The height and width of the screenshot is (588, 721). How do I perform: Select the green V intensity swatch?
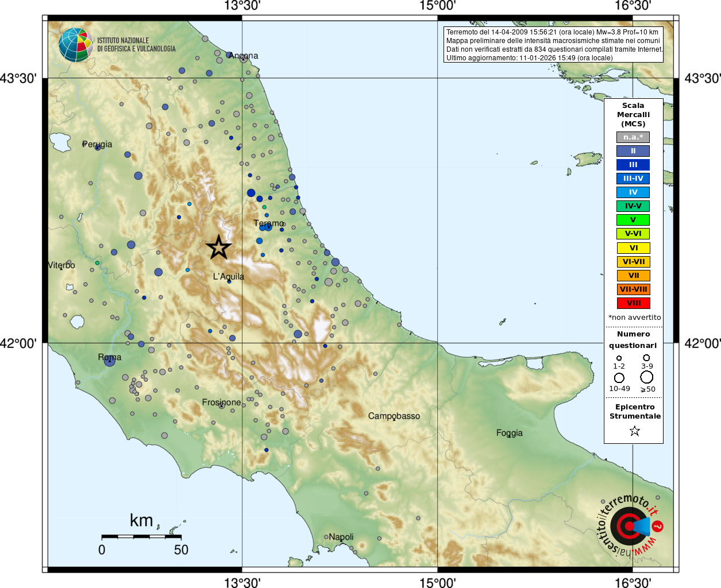633,220
